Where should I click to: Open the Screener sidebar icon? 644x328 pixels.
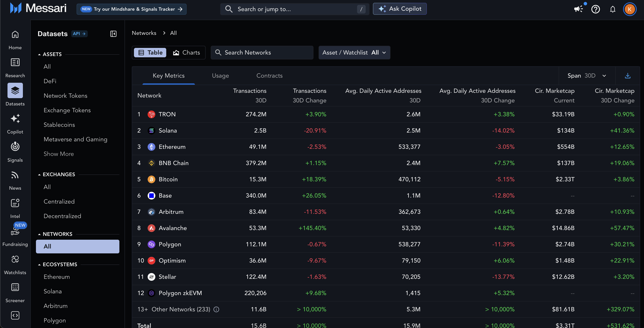(x=15, y=287)
